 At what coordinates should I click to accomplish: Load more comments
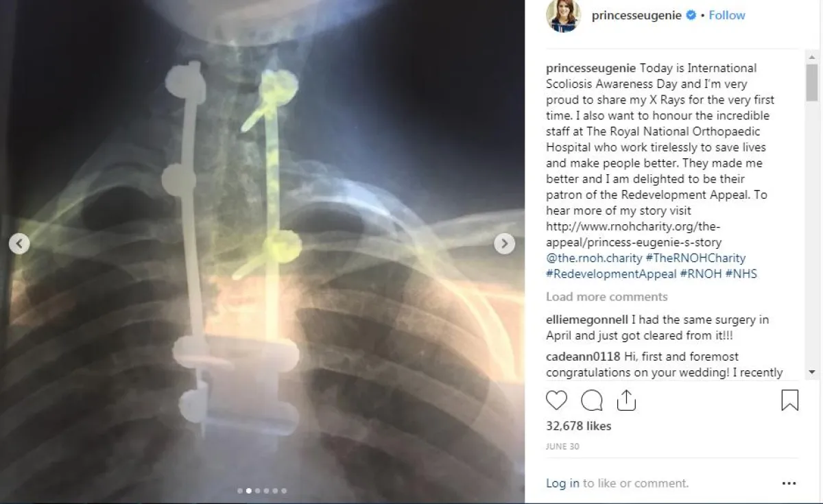[x=607, y=297]
